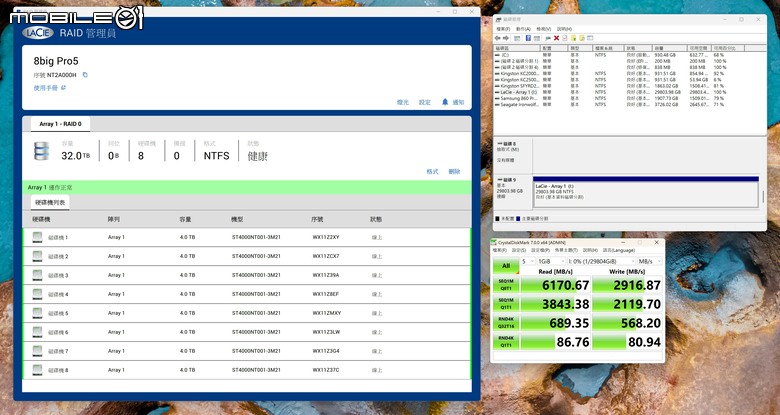
Task: Switch to the 硬碟機列表 drive list tab
Action: tap(50, 203)
